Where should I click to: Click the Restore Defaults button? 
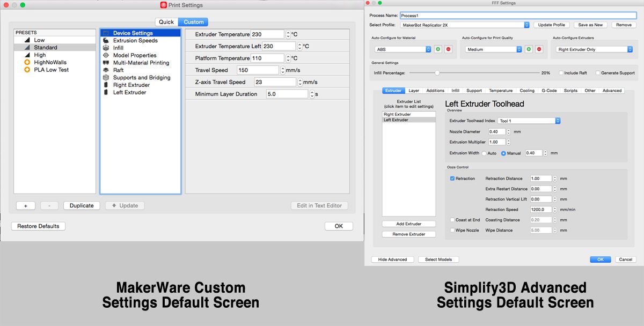[x=38, y=226]
